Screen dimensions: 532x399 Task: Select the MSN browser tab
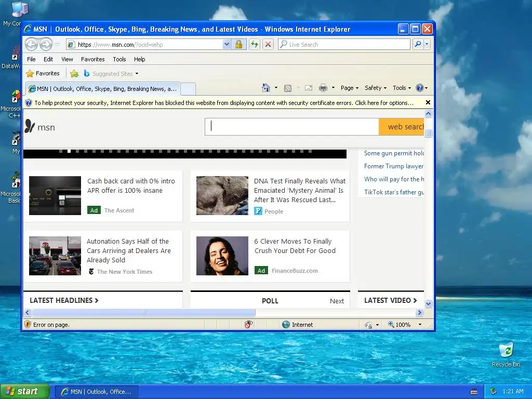click(x=103, y=89)
